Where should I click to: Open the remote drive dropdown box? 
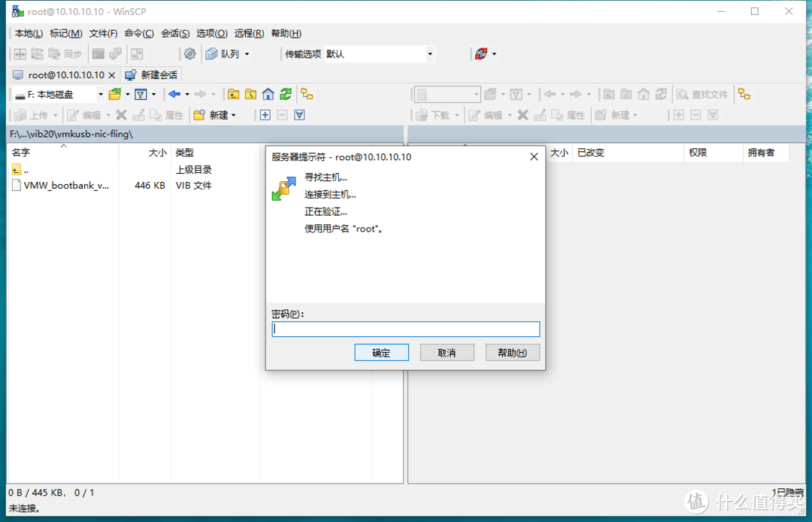point(447,94)
